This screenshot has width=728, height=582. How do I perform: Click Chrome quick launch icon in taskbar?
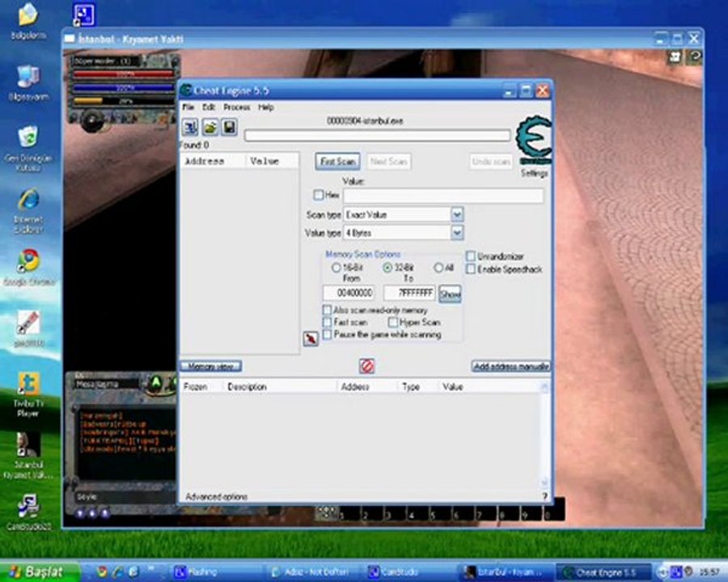pyautogui.click(x=103, y=571)
